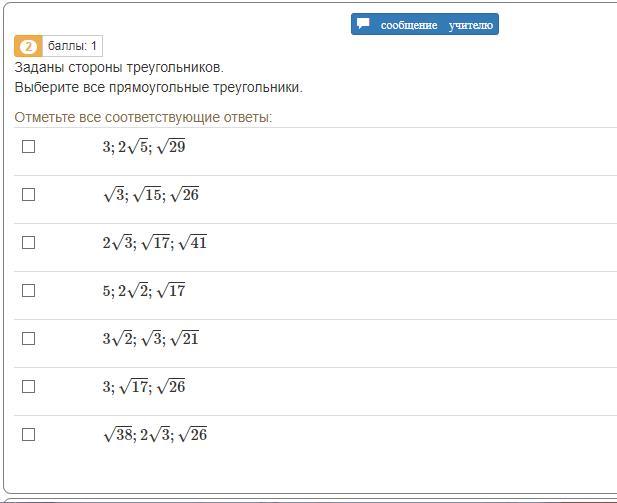Click the orange question number 2 badge
This screenshot has width=617, height=503.
28,46
